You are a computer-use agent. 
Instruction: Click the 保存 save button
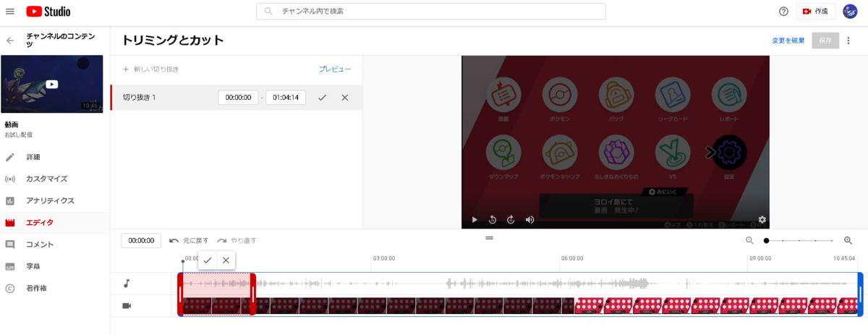click(825, 41)
